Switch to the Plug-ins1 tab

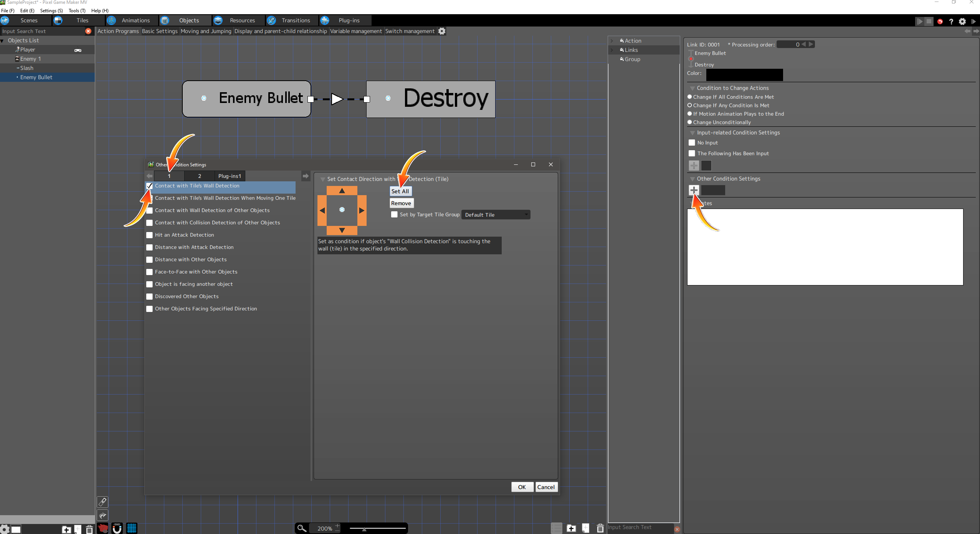point(230,176)
